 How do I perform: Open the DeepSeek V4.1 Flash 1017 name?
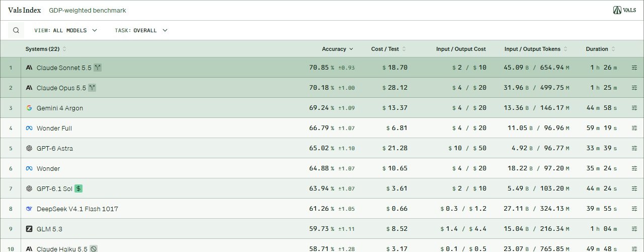[77, 209]
